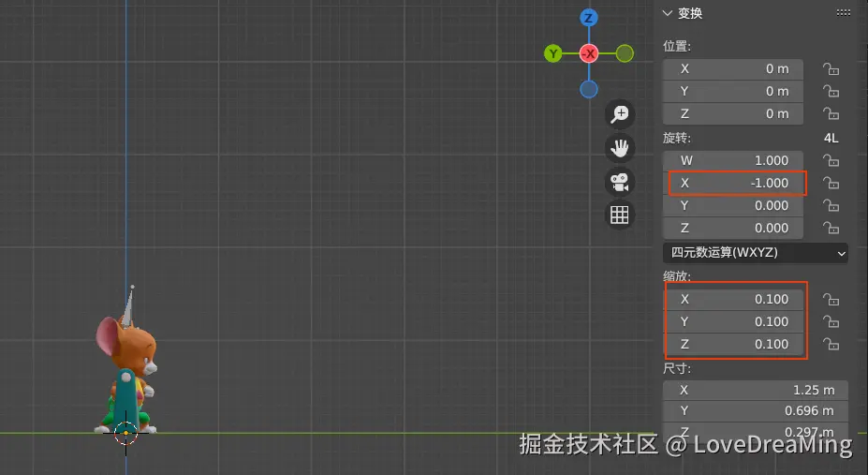The height and width of the screenshot is (475, 868).
Task: Collapse the 变换 panel
Action: pyautogui.click(x=668, y=13)
